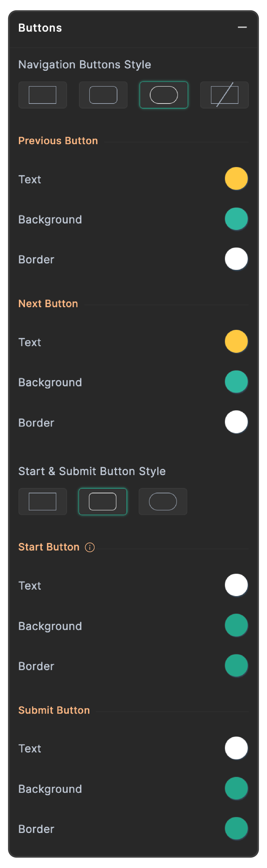The height and width of the screenshot is (868, 267).
Task: Open Next Button border color swatch
Action: click(236, 422)
